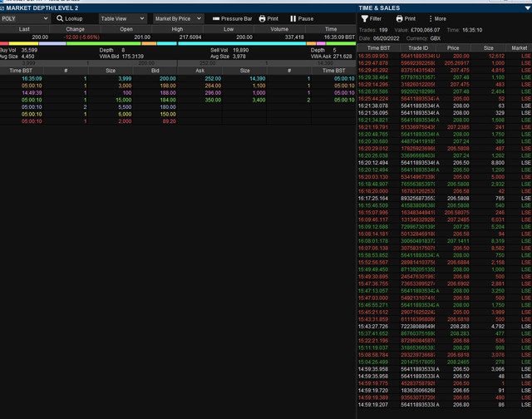532x419 pixels.
Task: Click the -12.00 (-5.66%) change value
Action: pos(81,37)
